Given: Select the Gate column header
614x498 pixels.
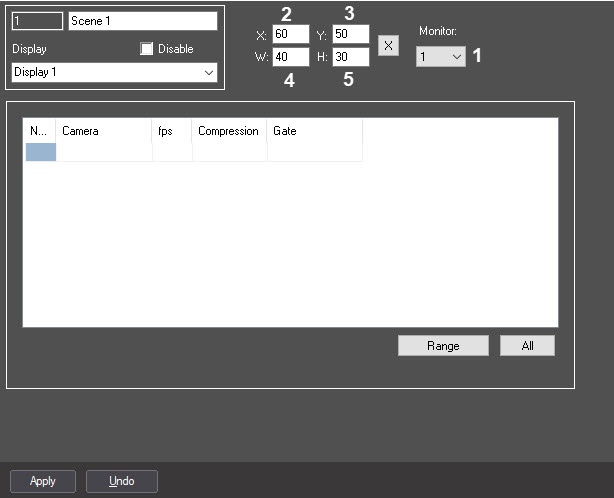Looking at the screenshot, I should [x=314, y=131].
